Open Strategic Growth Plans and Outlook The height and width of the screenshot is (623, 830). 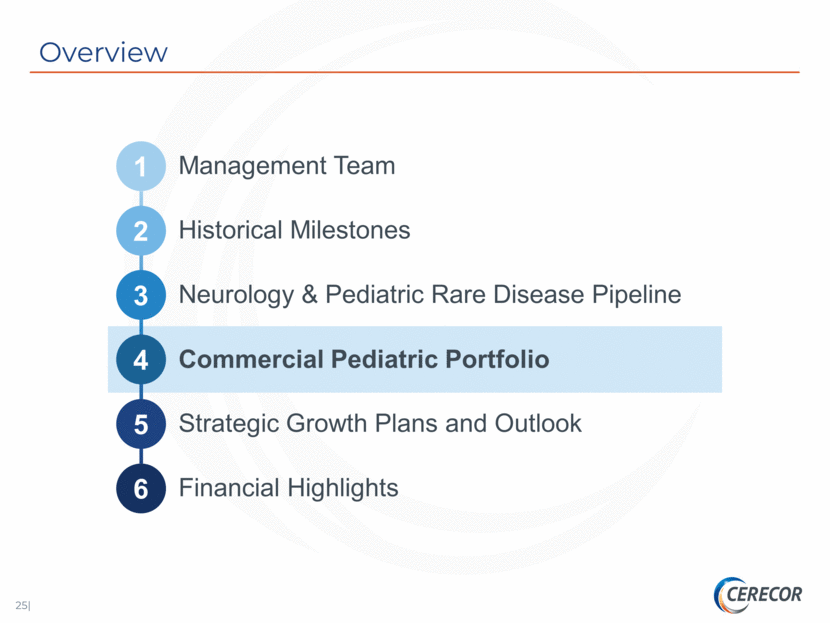click(380, 423)
